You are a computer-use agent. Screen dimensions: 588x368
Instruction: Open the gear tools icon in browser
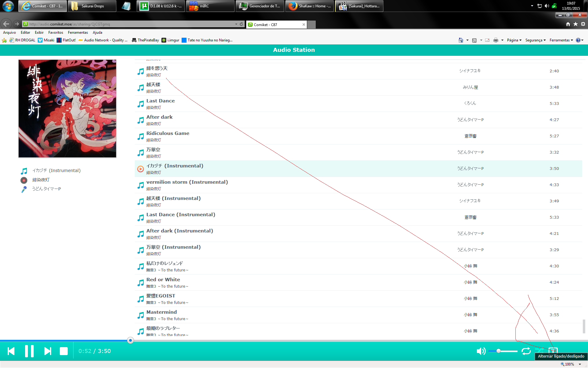click(583, 24)
